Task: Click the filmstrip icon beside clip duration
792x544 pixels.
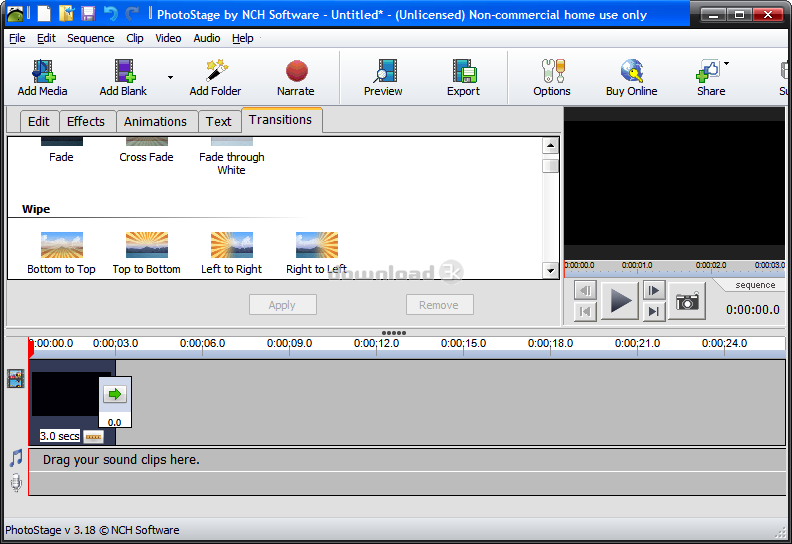Action: coord(93,437)
